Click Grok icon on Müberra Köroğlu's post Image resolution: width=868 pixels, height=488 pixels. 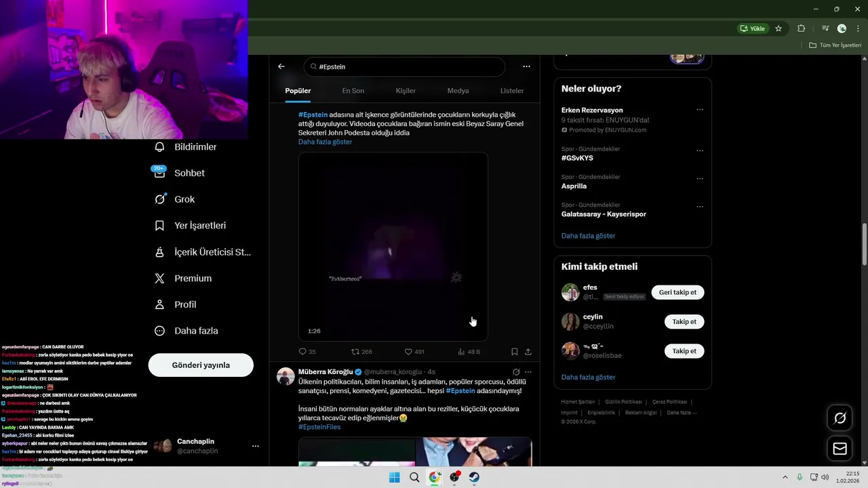[516, 372]
